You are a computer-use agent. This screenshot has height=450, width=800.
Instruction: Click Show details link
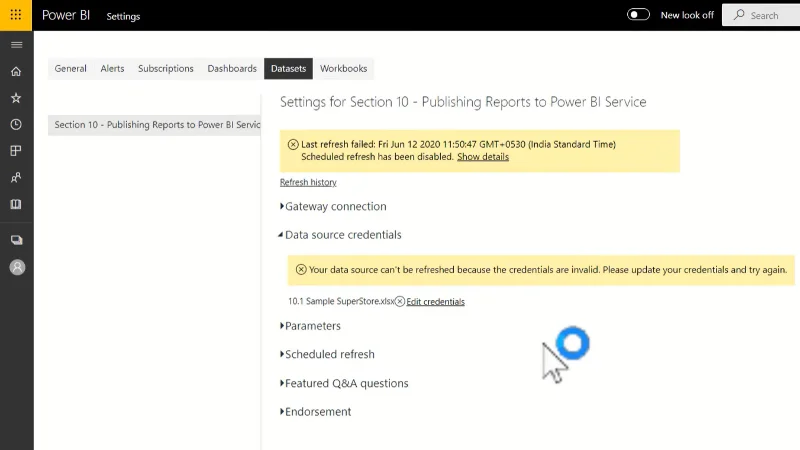(x=483, y=157)
